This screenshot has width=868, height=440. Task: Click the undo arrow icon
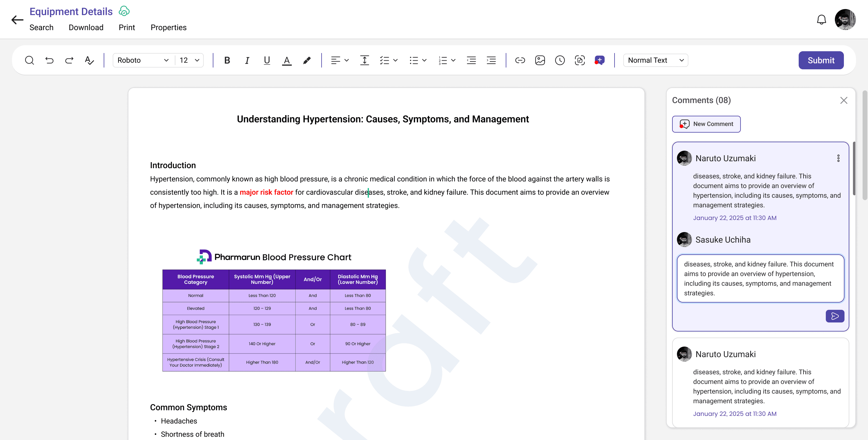(49, 60)
